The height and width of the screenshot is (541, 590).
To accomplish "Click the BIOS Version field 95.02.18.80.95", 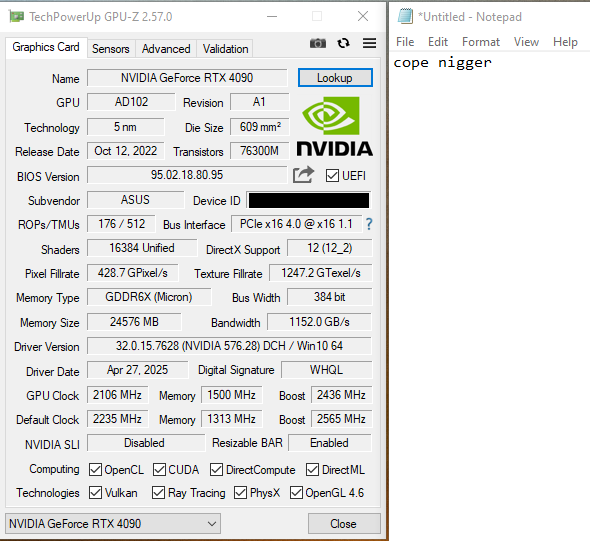I will (x=187, y=175).
